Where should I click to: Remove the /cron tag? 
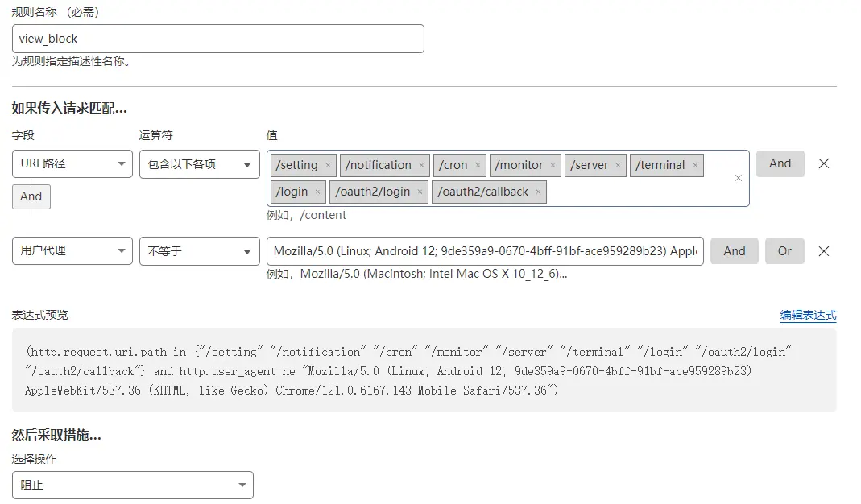coord(478,165)
